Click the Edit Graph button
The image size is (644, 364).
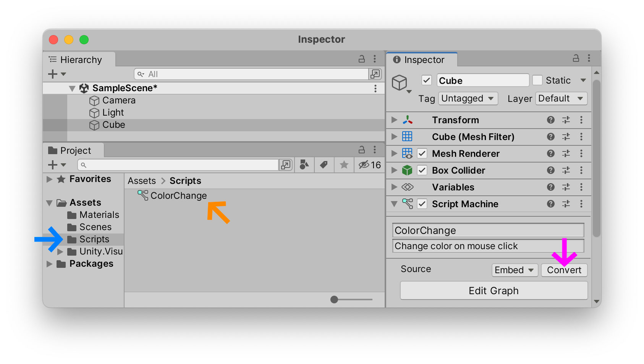coord(494,290)
